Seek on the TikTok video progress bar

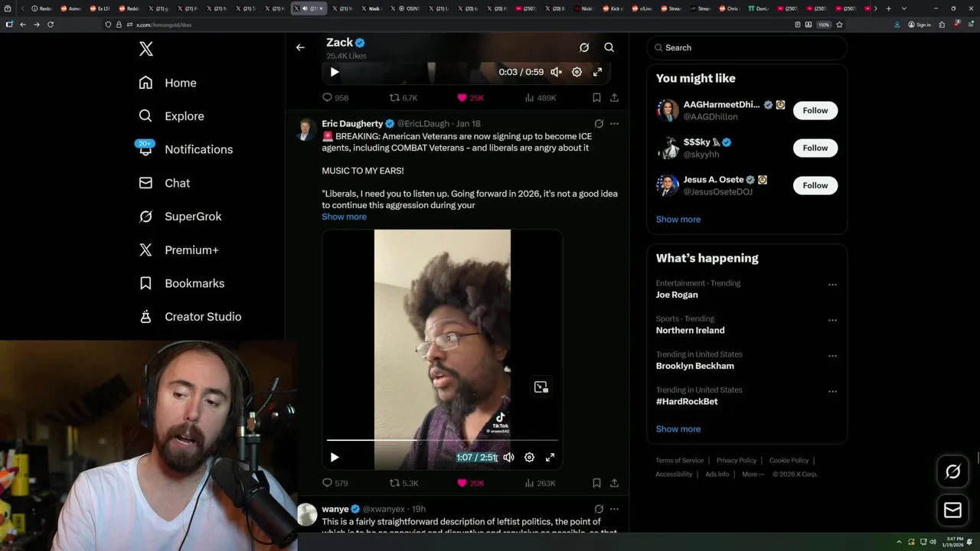[x=443, y=440]
